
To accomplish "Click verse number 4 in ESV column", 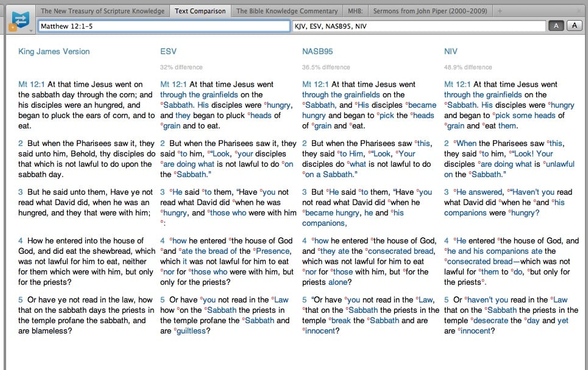I will pyautogui.click(x=162, y=240).
